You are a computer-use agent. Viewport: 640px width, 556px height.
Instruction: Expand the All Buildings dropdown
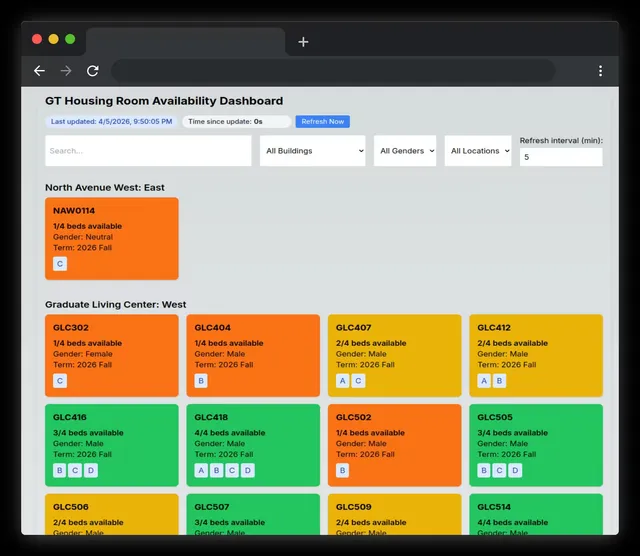313,151
